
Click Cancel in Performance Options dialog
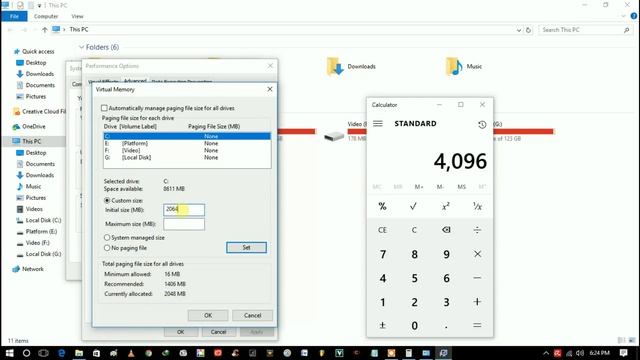[x=218, y=332]
